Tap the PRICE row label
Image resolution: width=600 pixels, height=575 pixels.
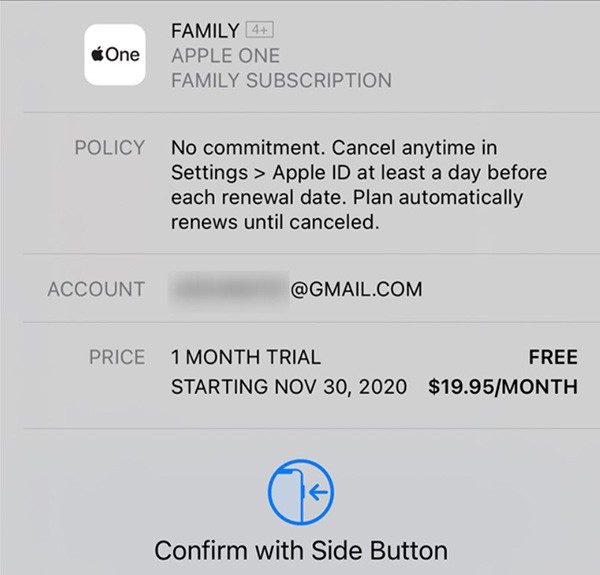117,357
